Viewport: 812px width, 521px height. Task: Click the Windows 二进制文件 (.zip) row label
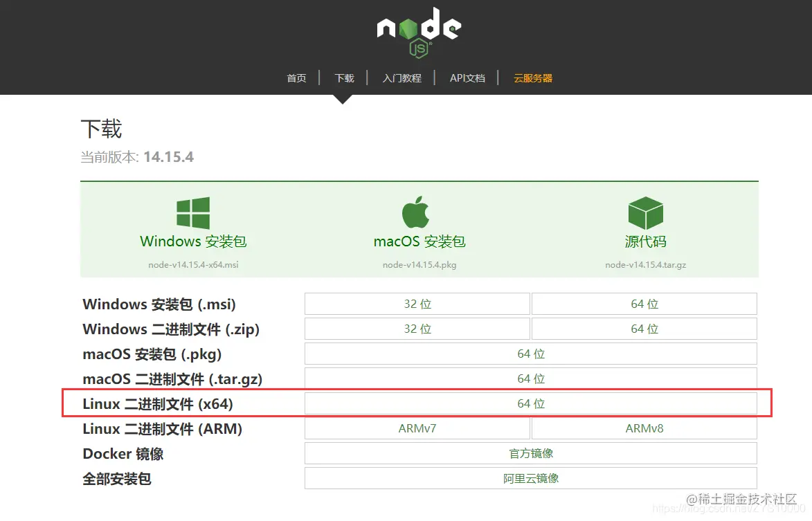click(171, 329)
